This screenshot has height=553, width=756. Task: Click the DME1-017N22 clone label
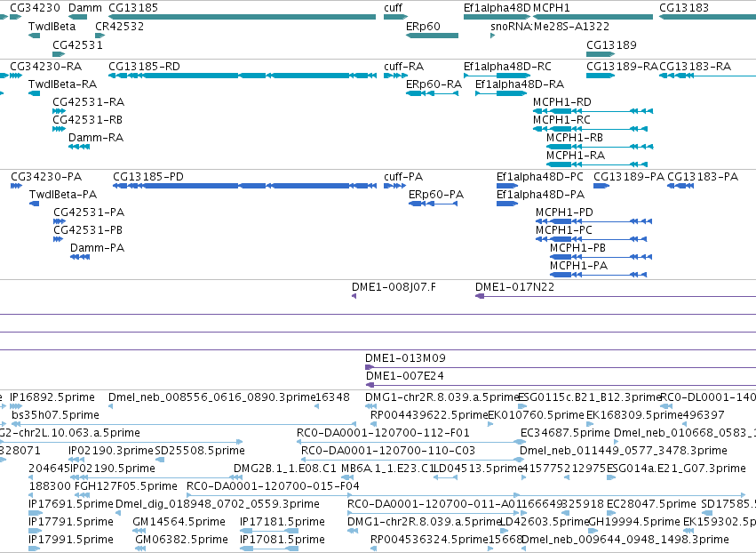(514, 287)
